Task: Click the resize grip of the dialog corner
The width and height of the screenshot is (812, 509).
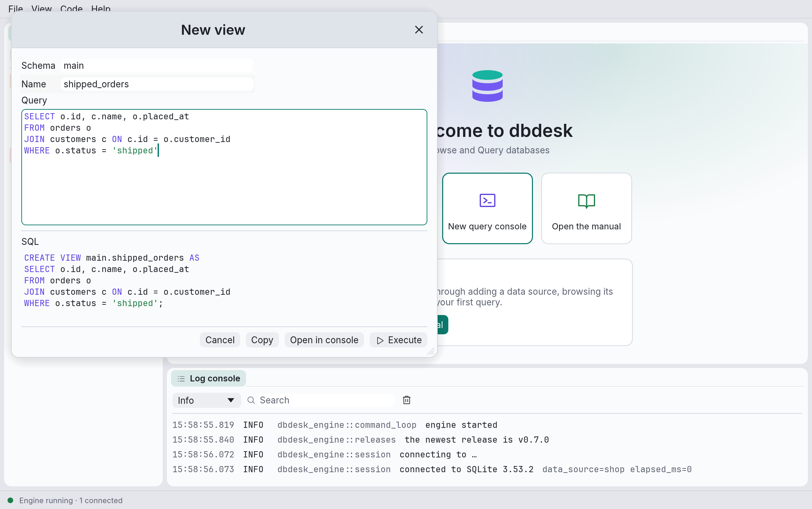Action: point(431,351)
